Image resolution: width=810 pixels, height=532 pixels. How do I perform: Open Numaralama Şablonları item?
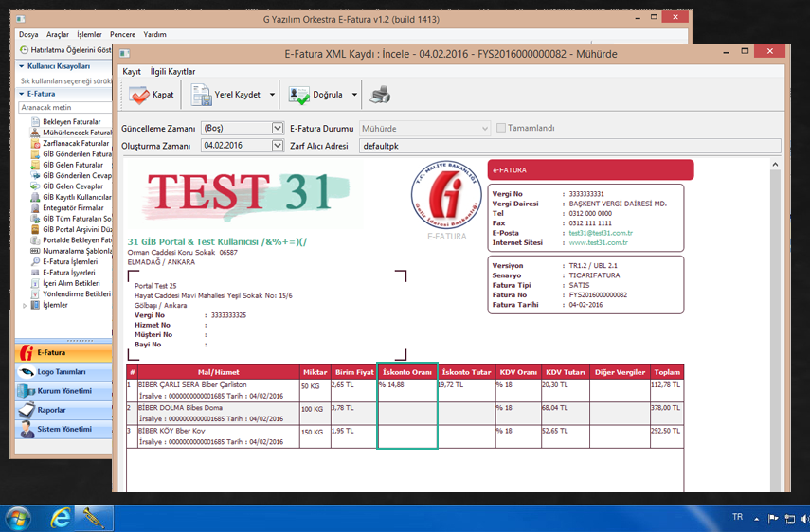71,251
